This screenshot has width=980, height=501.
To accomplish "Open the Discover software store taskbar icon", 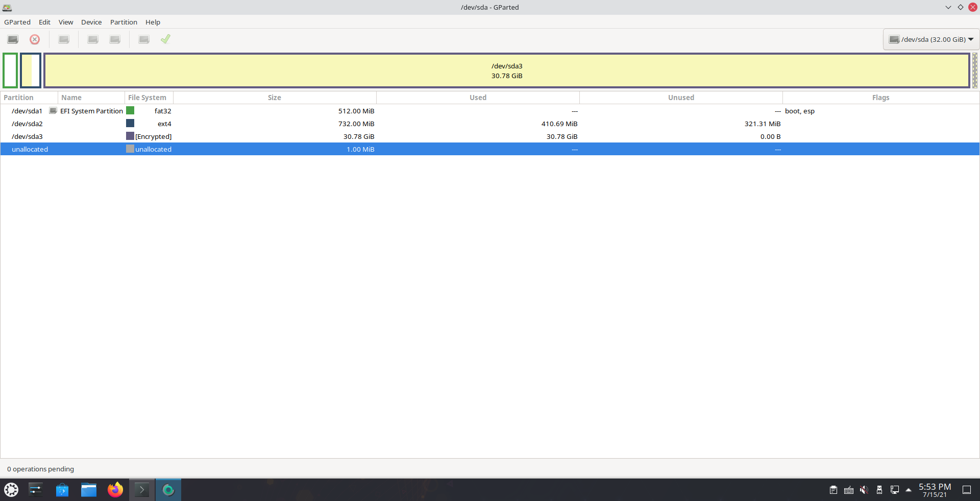I will (x=62, y=490).
